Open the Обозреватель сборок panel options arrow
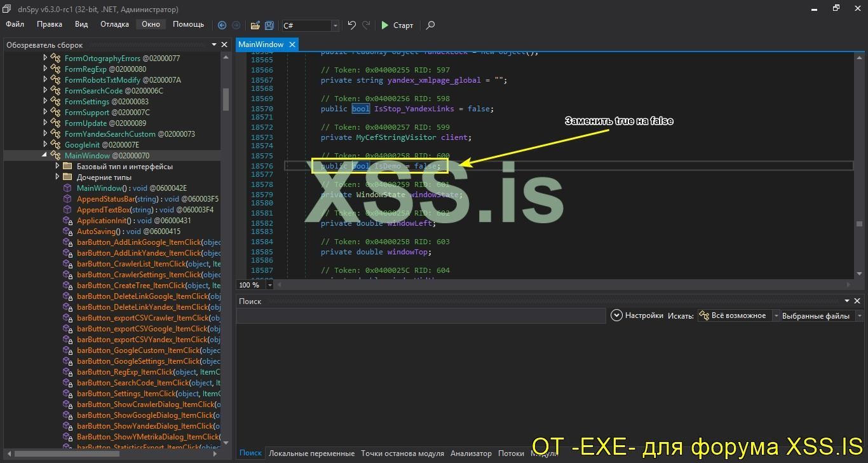Image resolution: width=868 pixels, height=463 pixels. pos(214,45)
